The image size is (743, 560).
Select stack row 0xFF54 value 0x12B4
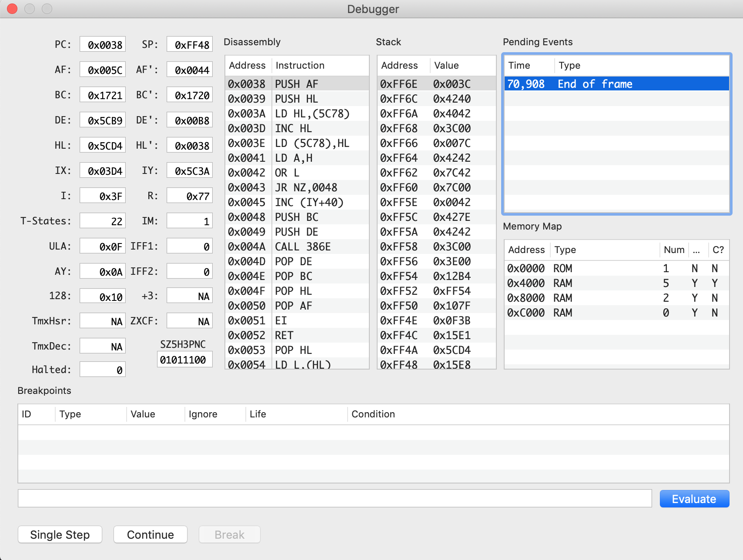[x=437, y=276]
